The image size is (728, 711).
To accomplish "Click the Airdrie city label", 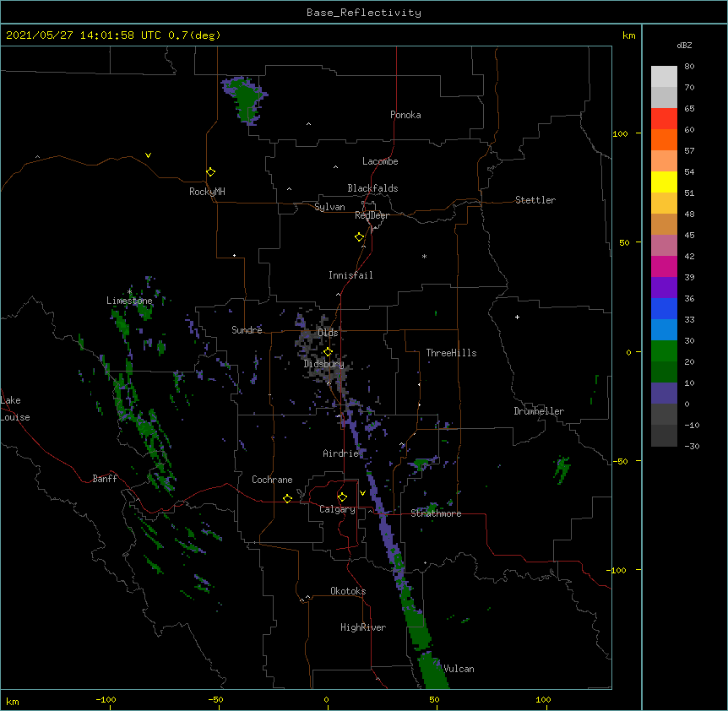I will coord(340,453).
